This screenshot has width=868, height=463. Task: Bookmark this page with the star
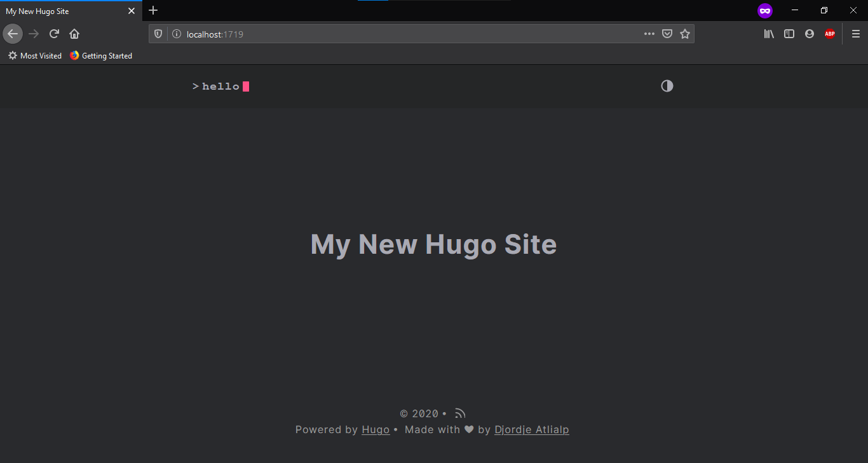[x=685, y=34]
